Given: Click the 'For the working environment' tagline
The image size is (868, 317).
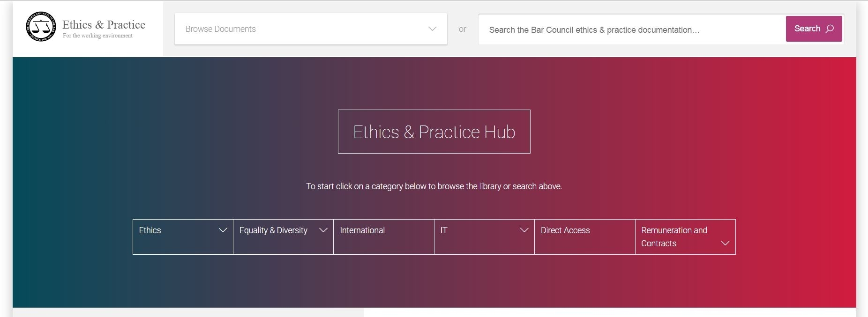Looking at the screenshot, I should coord(97,36).
